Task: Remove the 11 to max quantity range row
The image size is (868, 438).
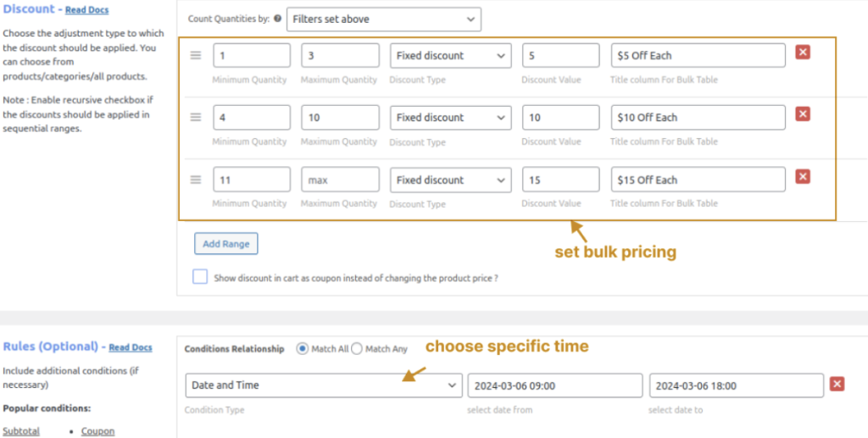Action: click(803, 176)
